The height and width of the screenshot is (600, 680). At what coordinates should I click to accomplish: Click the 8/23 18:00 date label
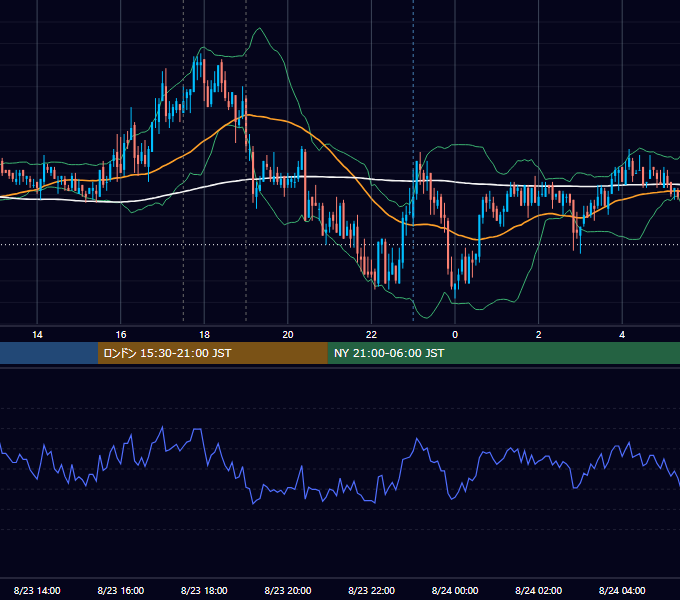(x=204, y=590)
